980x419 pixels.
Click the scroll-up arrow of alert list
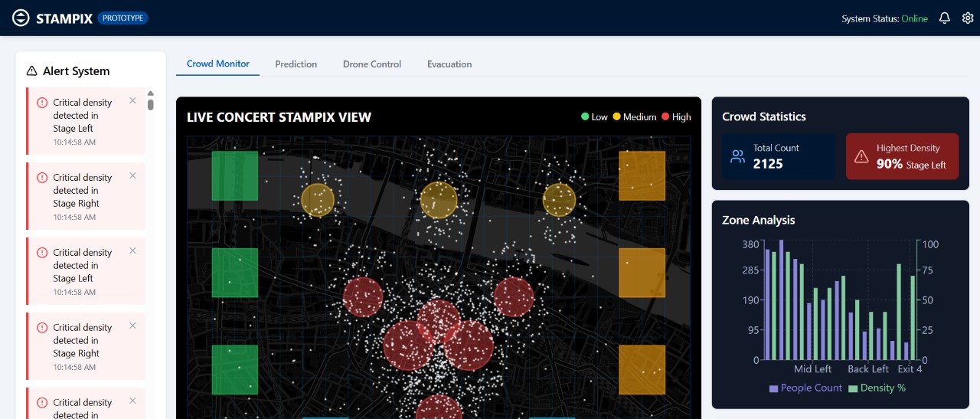(151, 93)
